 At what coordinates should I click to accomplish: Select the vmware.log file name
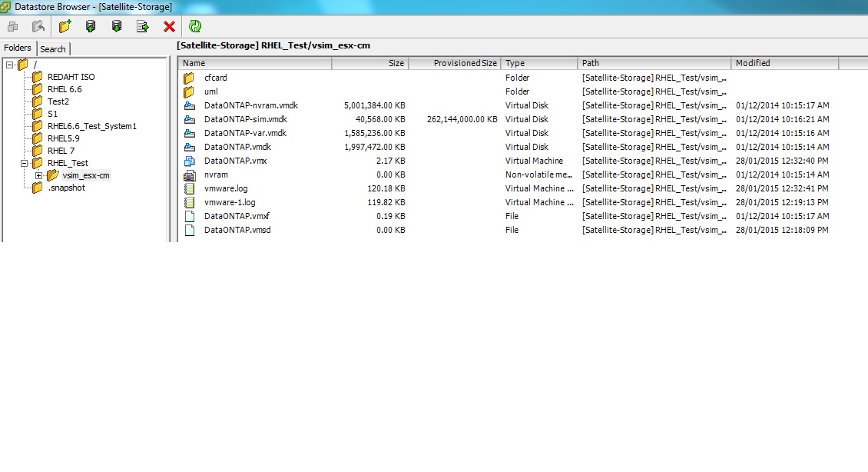point(226,188)
